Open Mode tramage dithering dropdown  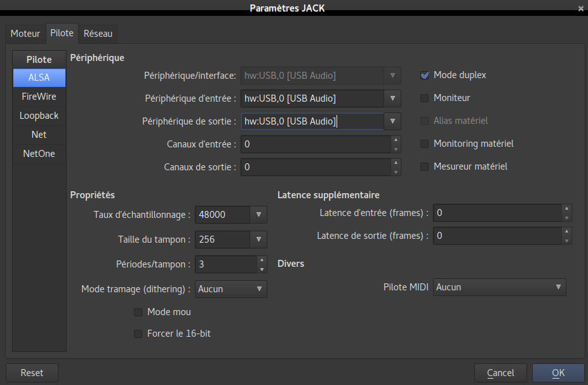tap(231, 289)
